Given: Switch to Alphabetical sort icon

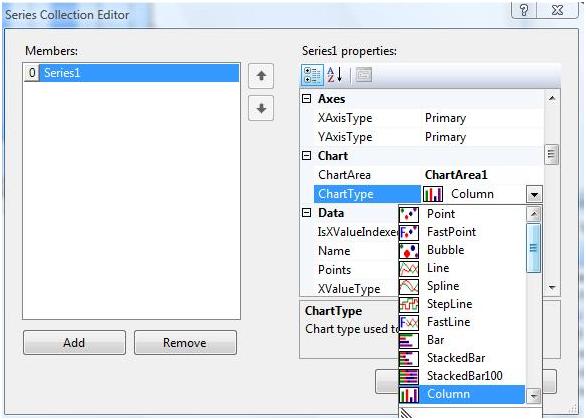Looking at the screenshot, I should click(334, 75).
